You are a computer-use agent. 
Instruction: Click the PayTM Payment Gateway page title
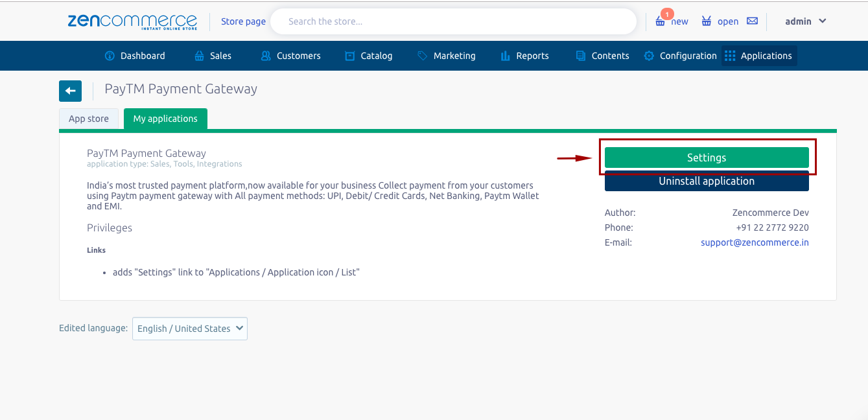click(x=181, y=89)
